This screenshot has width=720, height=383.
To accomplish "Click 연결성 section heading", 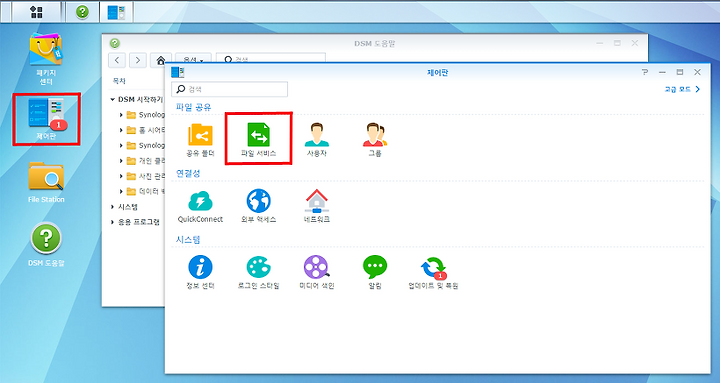I will pos(188,173).
